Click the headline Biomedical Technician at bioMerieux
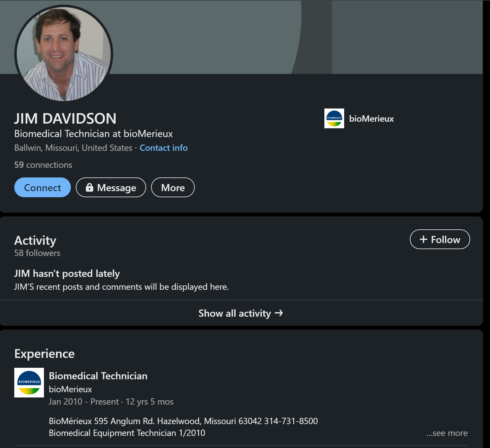The image size is (490, 448). [x=93, y=134]
